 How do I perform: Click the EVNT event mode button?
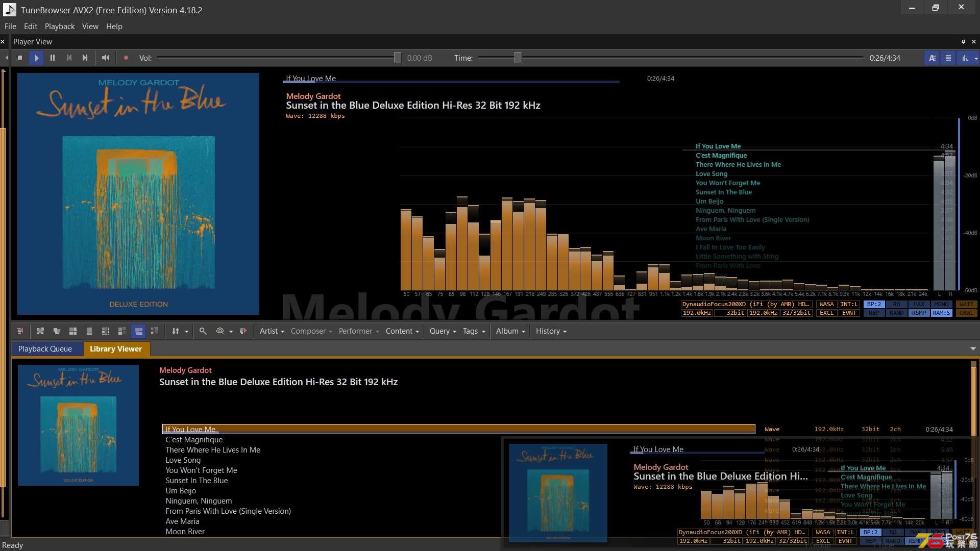[x=849, y=313]
